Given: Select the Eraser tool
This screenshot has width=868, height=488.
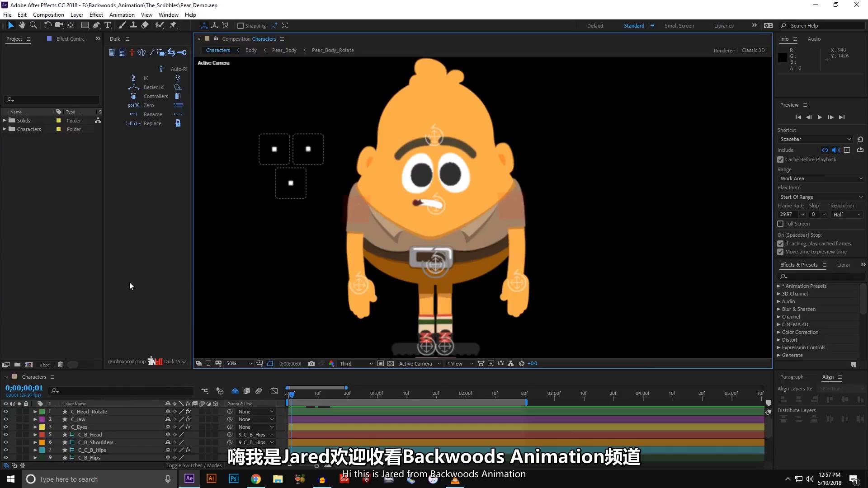Looking at the screenshot, I should pyautogui.click(x=145, y=25).
